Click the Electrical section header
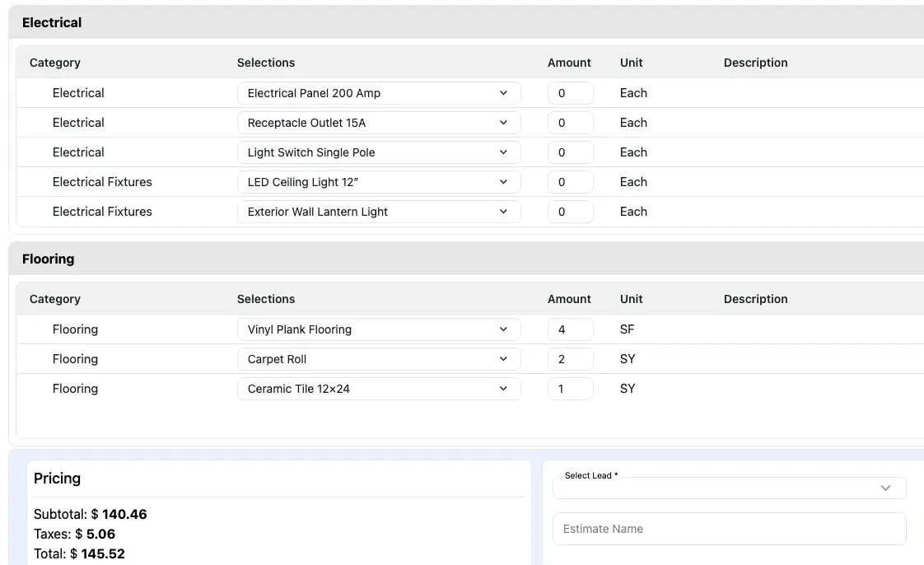924x565 pixels. click(52, 22)
